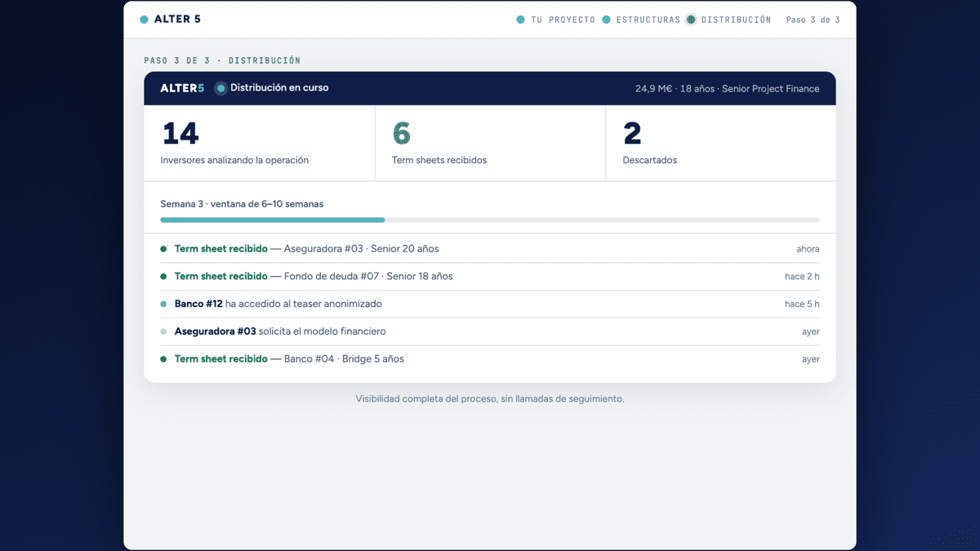Click 'ayer' timestamp on Banco #04 row
Image resolution: width=980 pixels, height=551 pixels.
[x=811, y=359]
